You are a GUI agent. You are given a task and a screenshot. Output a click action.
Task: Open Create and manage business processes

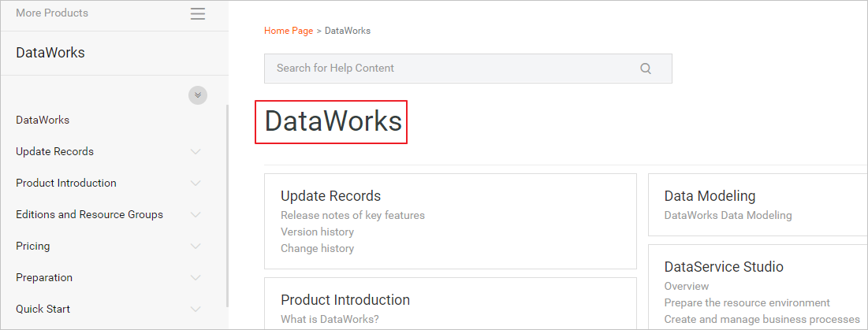tap(762, 320)
